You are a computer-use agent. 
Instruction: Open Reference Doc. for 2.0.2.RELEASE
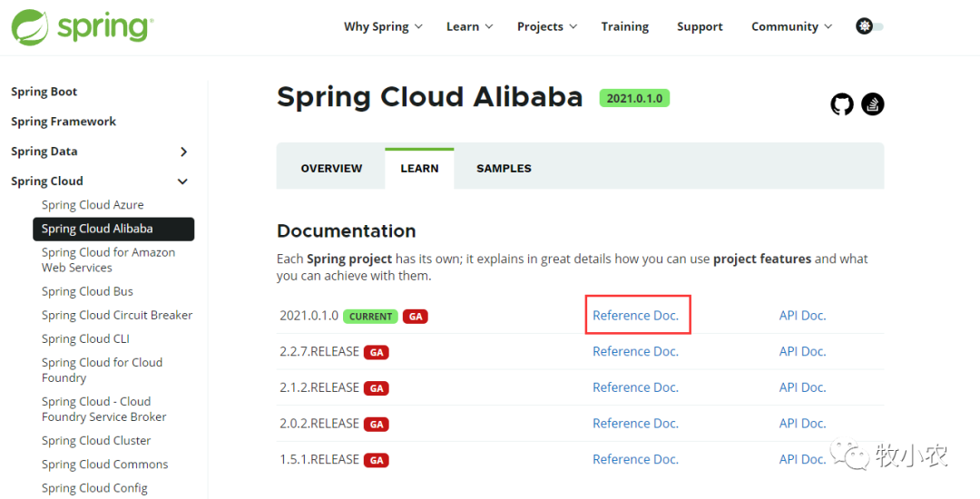click(x=635, y=424)
